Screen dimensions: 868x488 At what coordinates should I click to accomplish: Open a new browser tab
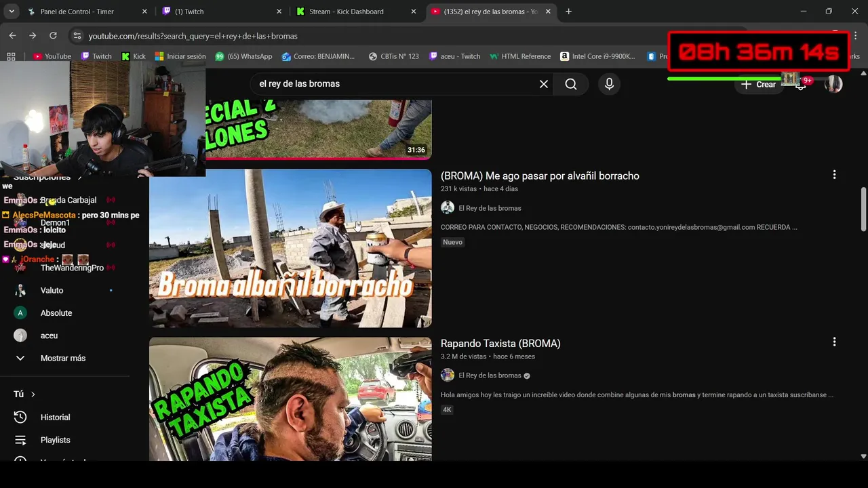point(568,12)
